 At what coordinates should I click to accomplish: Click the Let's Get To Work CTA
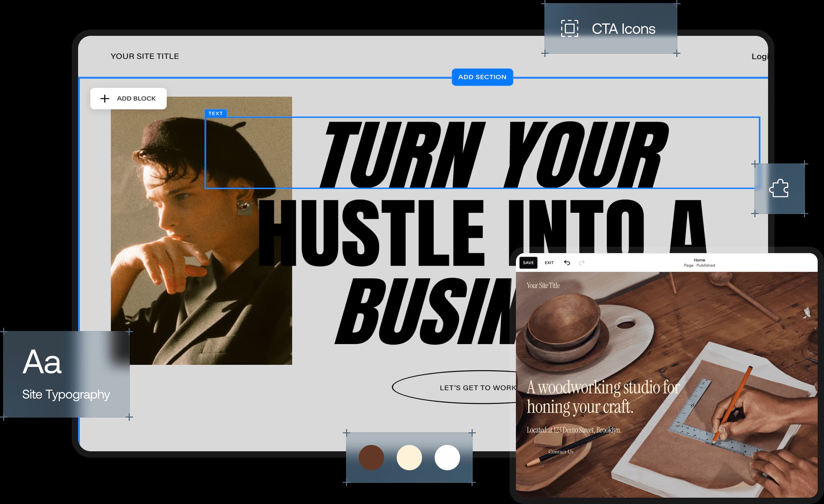477,388
